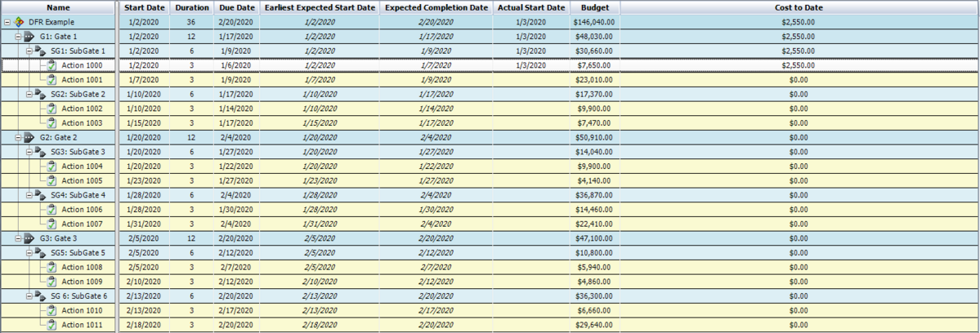Click the 1/6/2020 due date for Action 1000

(236, 64)
